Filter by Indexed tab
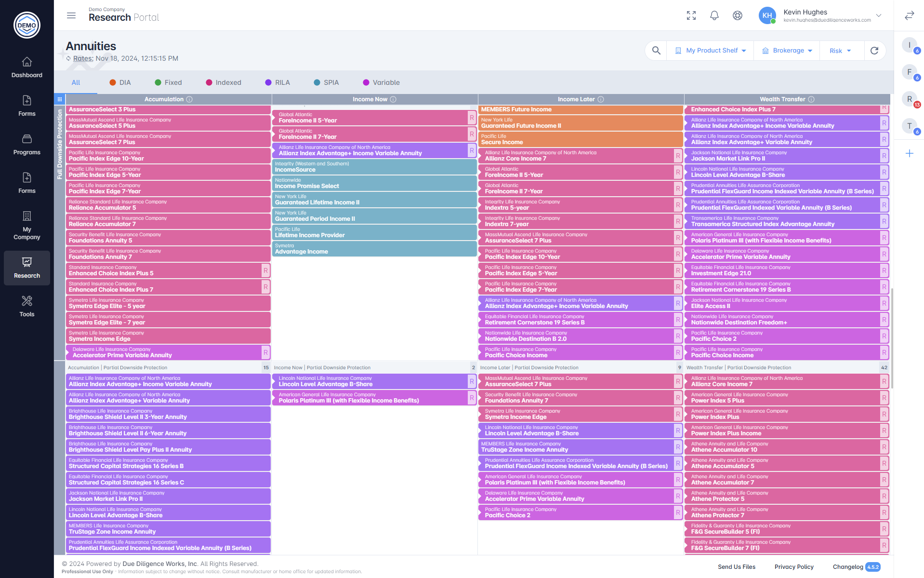 coord(224,82)
